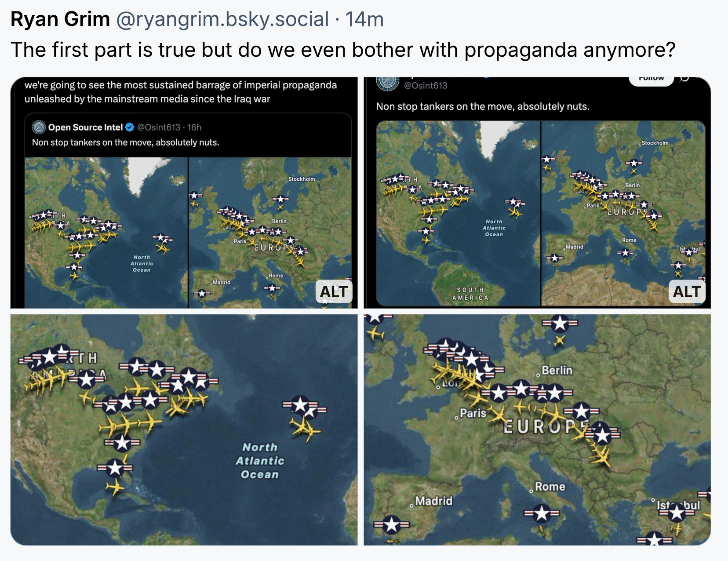Click the Open Source Intel name in quoted tweet
Screen dimensions: 728x561
[x=85, y=127]
